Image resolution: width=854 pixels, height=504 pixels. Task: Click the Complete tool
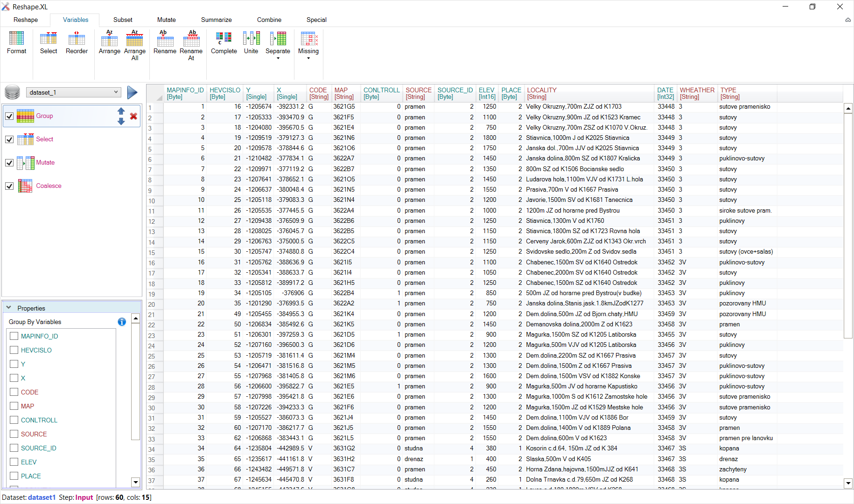(x=224, y=43)
